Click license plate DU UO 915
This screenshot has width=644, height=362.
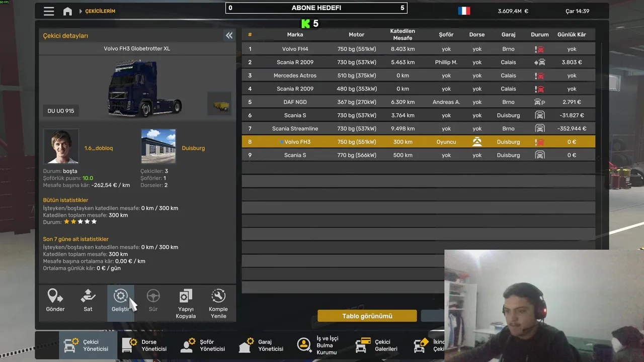61,111
